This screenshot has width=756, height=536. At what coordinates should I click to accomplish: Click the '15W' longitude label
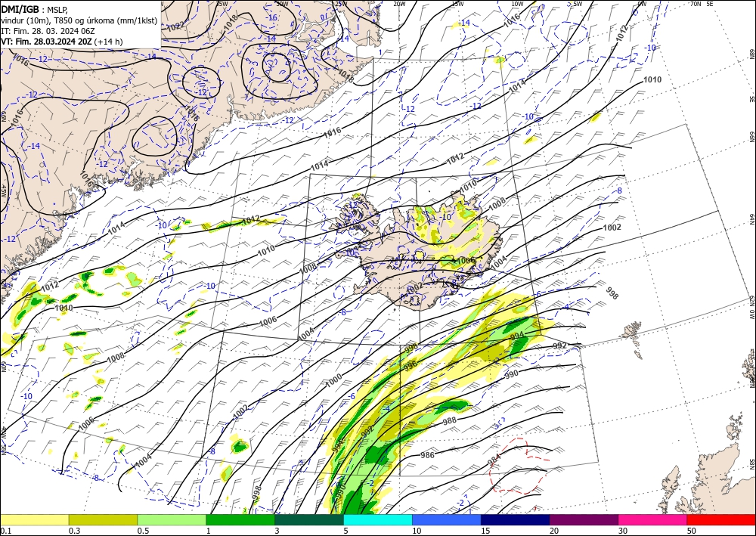click(x=457, y=4)
